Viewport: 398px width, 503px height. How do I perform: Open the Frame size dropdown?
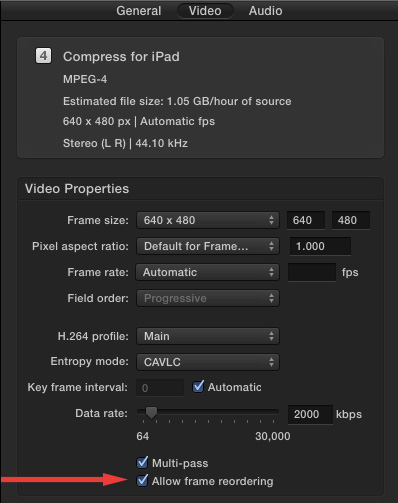[208, 220]
